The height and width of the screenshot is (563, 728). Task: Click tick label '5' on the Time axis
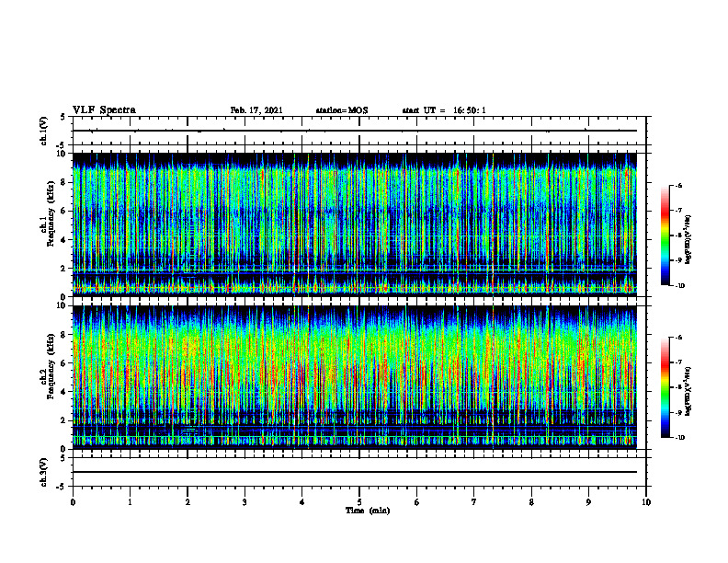pos(359,502)
